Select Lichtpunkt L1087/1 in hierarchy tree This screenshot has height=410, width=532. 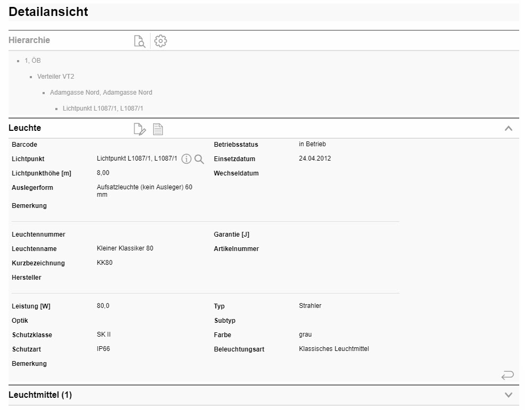[x=103, y=108]
